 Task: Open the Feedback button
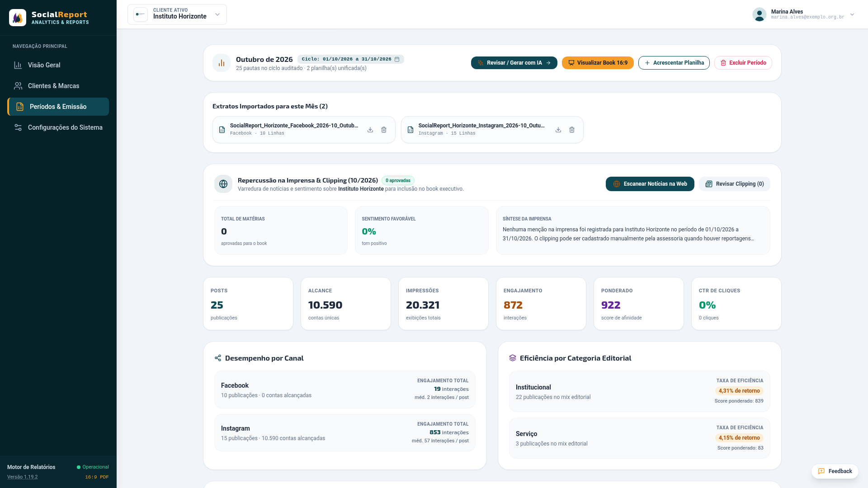(x=835, y=471)
